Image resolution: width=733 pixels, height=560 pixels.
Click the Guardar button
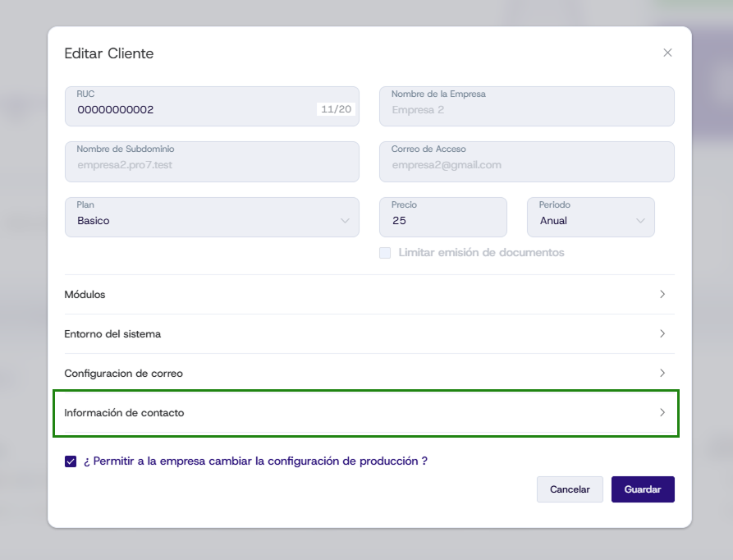(643, 489)
